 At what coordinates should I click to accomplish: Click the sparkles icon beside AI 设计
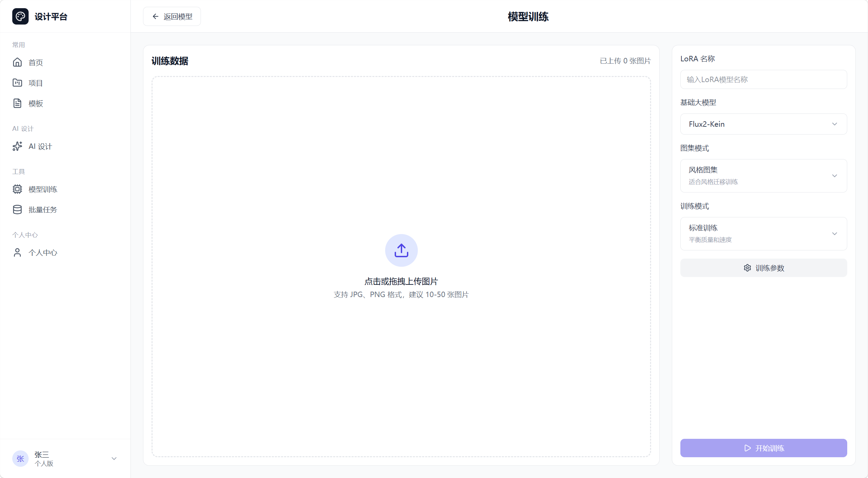17,146
